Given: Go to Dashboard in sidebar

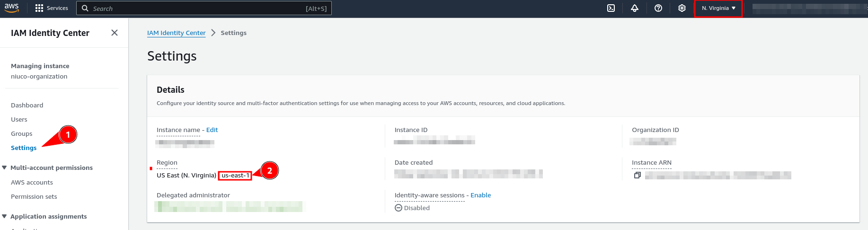Looking at the screenshot, I should [27, 105].
